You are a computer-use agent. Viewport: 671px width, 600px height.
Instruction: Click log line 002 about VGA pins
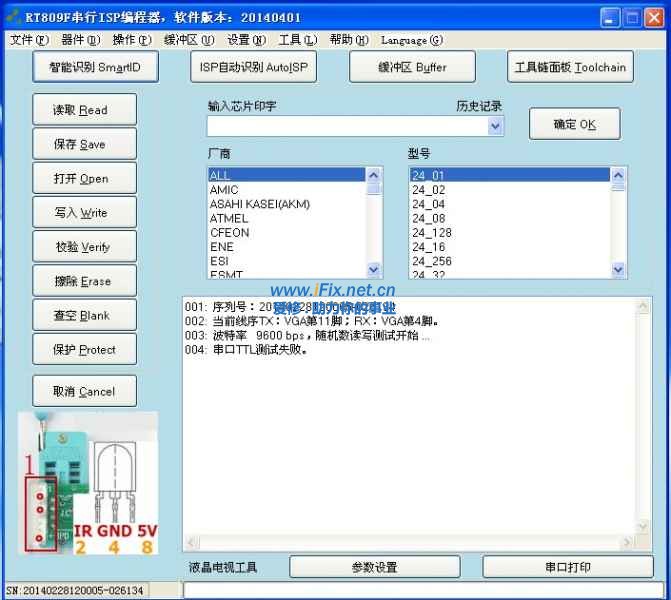coord(312,321)
